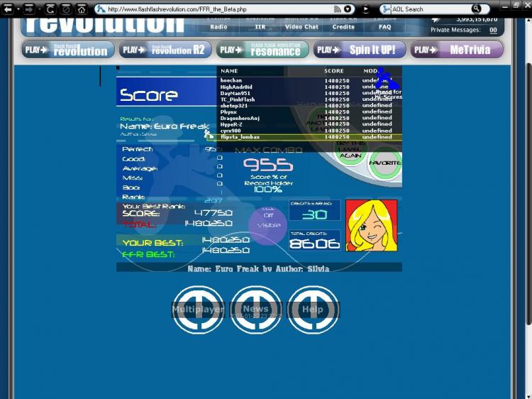Image resolution: width=532 pixels, height=399 pixels.
Task: Play Spin It UP! button
Action: [360, 50]
